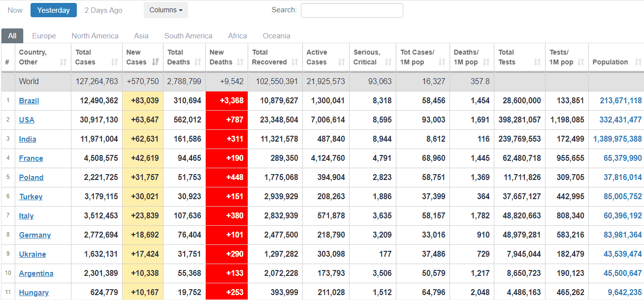Click India's population number link
Image resolution: width=644 pixels, height=300 pixels.
(x=617, y=139)
